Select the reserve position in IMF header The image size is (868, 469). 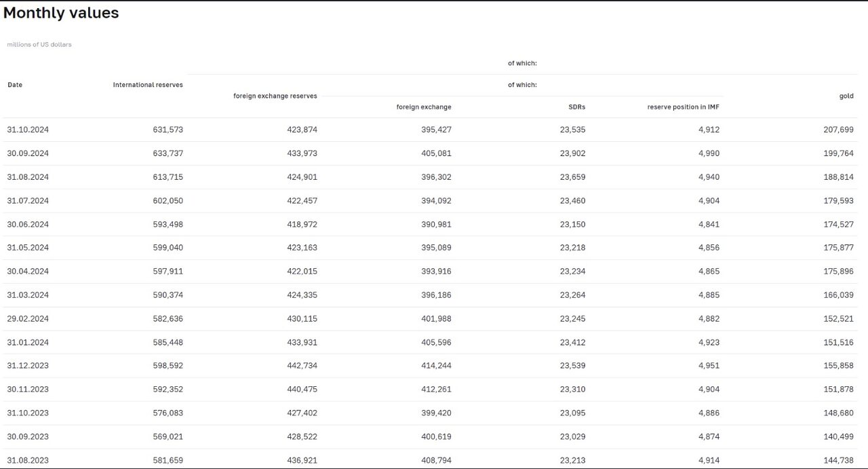pos(684,107)
